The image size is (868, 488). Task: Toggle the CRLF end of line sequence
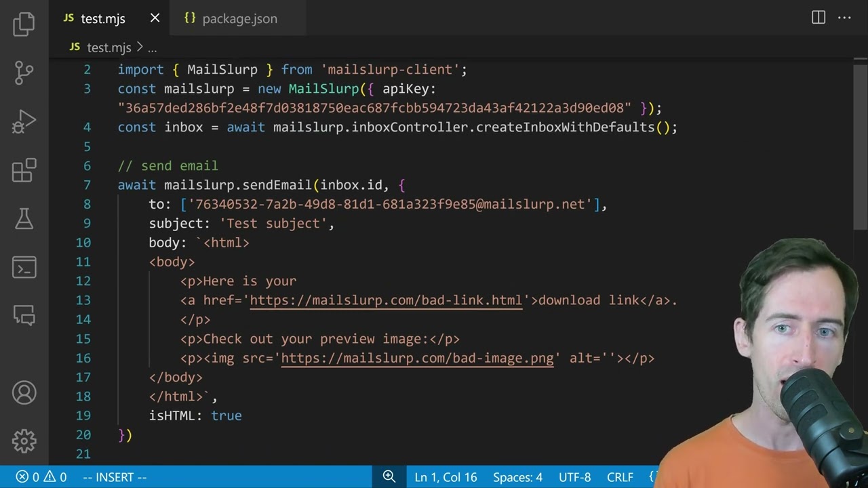coord(620,477)
